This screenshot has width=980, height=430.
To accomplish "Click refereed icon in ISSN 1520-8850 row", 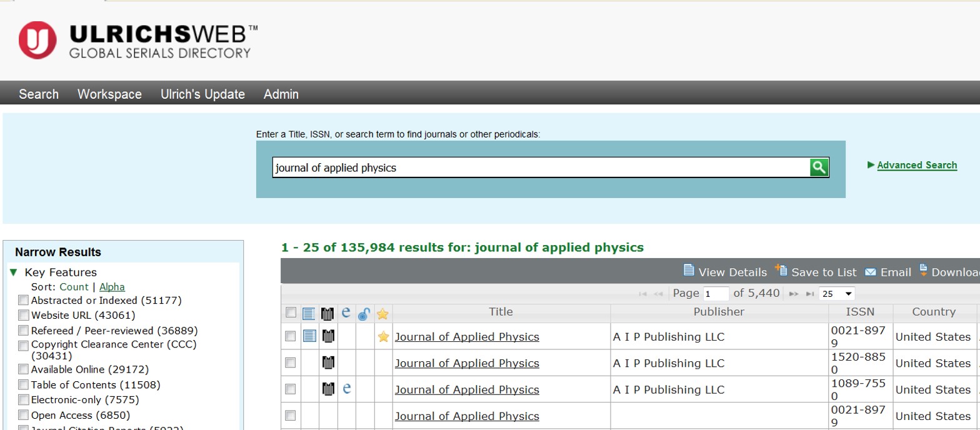I will [327, 362].
